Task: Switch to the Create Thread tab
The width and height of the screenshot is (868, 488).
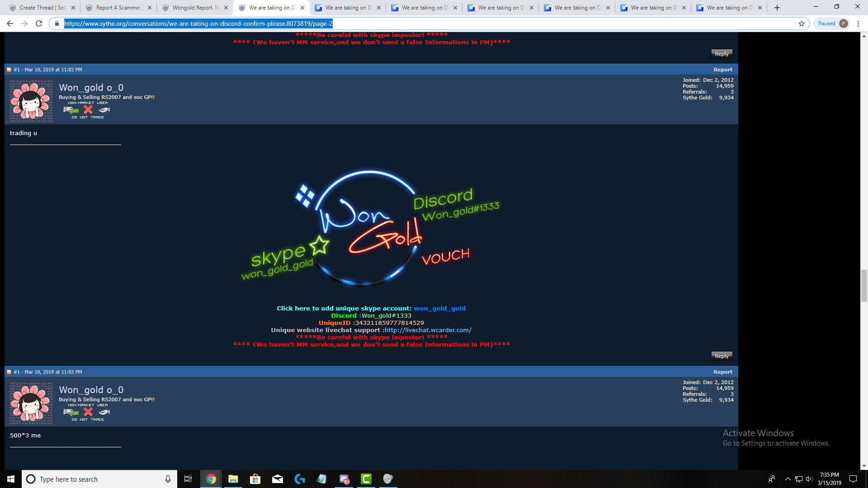Action: (x=43, y=8)
